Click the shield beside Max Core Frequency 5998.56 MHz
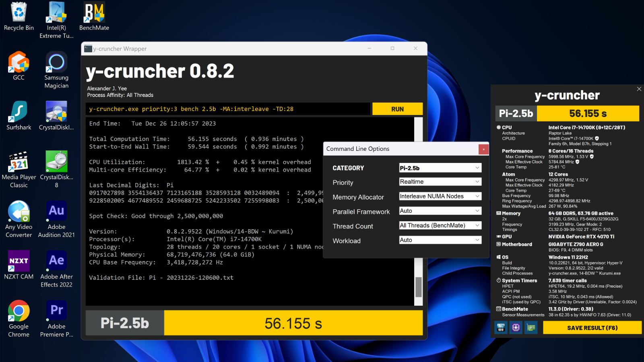This screenshot has width=644, height=362. [592, 156]
